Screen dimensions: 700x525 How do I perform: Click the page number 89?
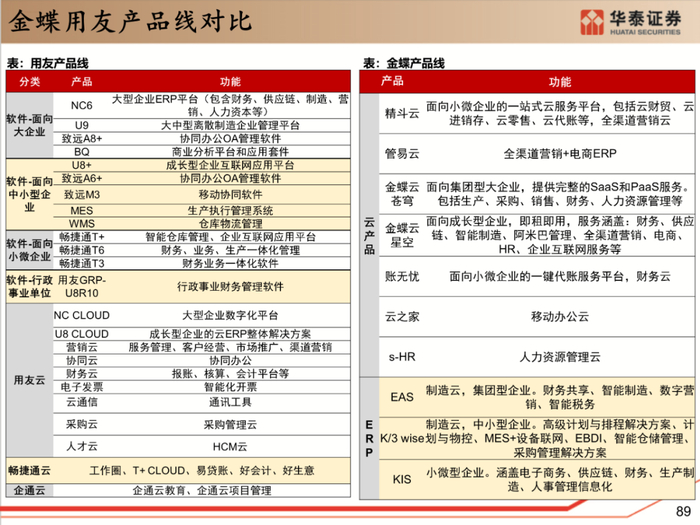tap(683, 511)
